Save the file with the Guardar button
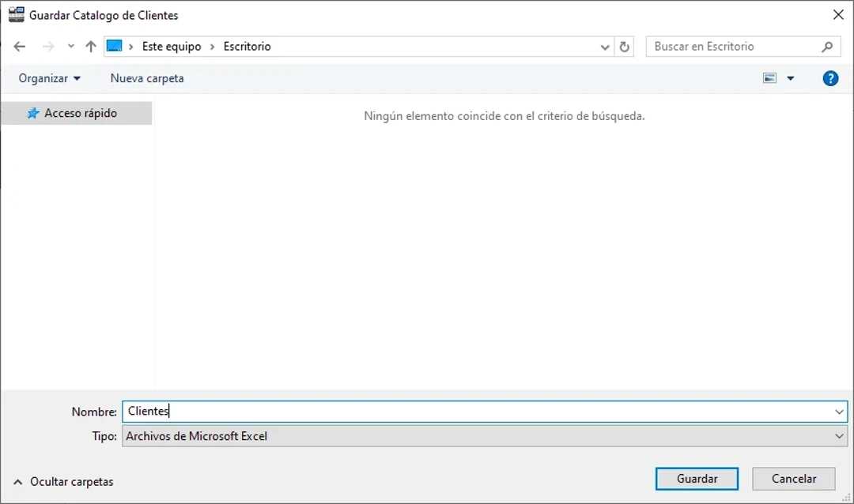Screen dimensions: 854x504 coord(697,478)
